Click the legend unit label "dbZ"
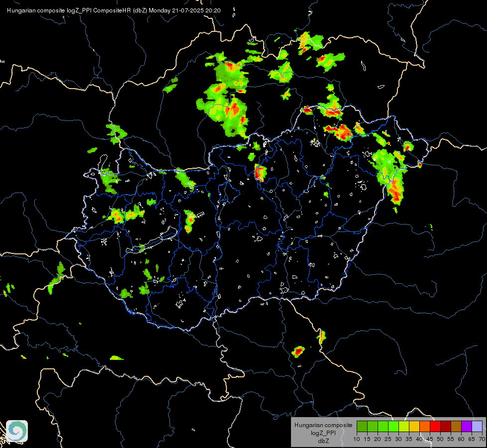Image resolution: width=487 pixels, height=448 pixels. (323, 441)
